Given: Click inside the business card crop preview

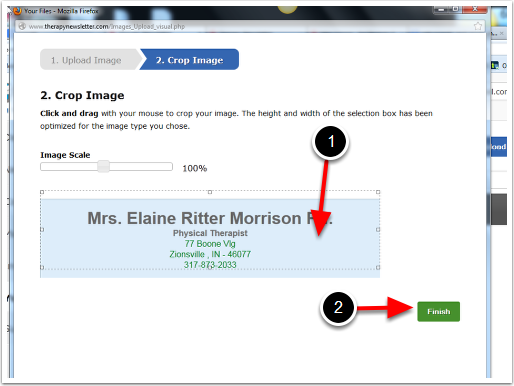Looking at the screenshot, I should 210,238.
